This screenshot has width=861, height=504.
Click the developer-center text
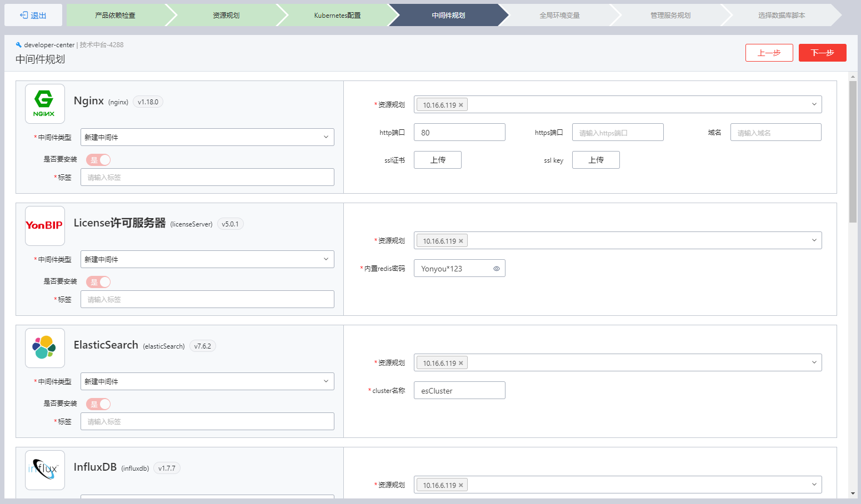(49, 45)
